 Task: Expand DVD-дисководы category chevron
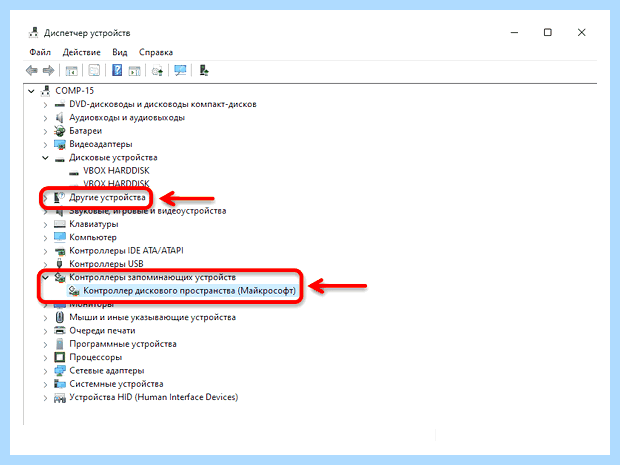tap(45, 105)
